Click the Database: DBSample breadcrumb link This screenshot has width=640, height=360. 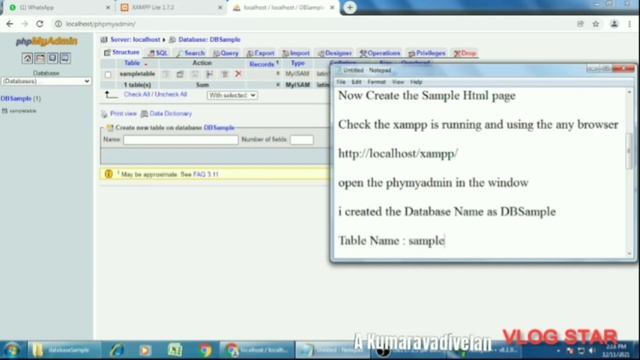(x=209, y=40)
